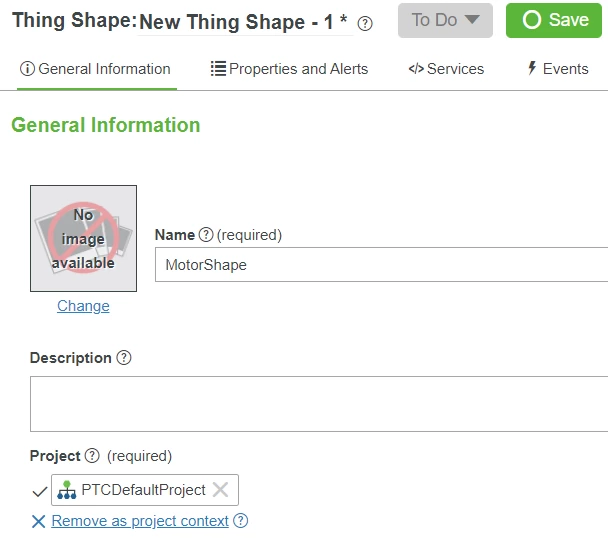Click the No image available thumbnail
The image size is (608, 548).
(83, 238)
